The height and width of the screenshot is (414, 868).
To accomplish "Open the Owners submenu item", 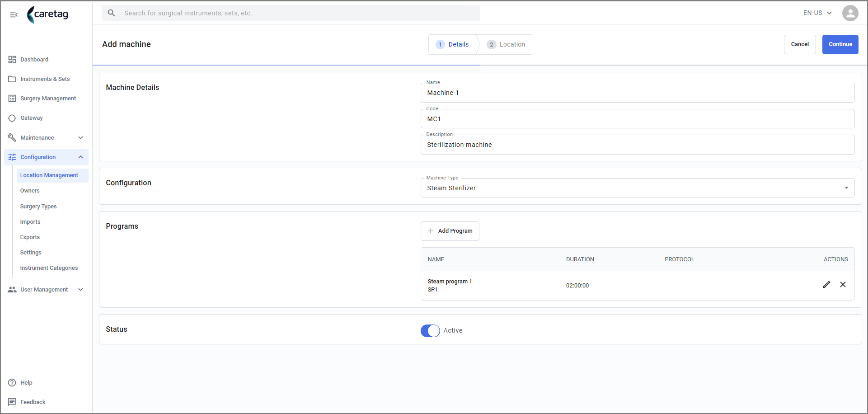I will pos(30,191).
